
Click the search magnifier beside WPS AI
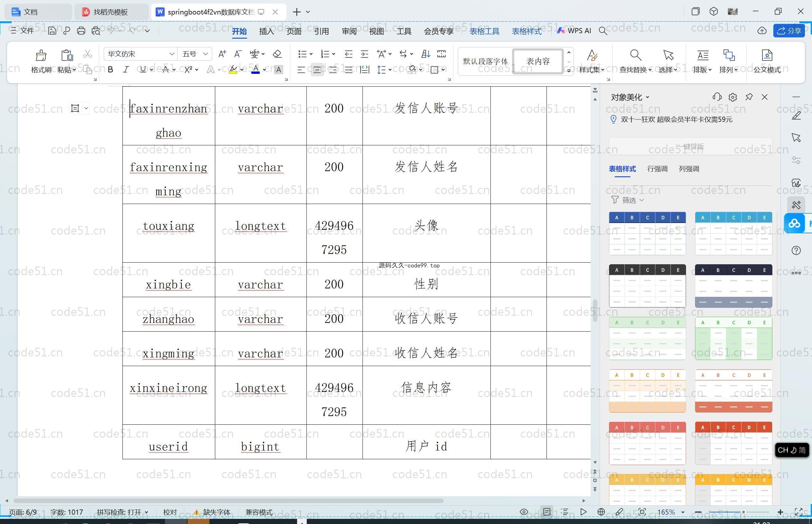[603, 31]
